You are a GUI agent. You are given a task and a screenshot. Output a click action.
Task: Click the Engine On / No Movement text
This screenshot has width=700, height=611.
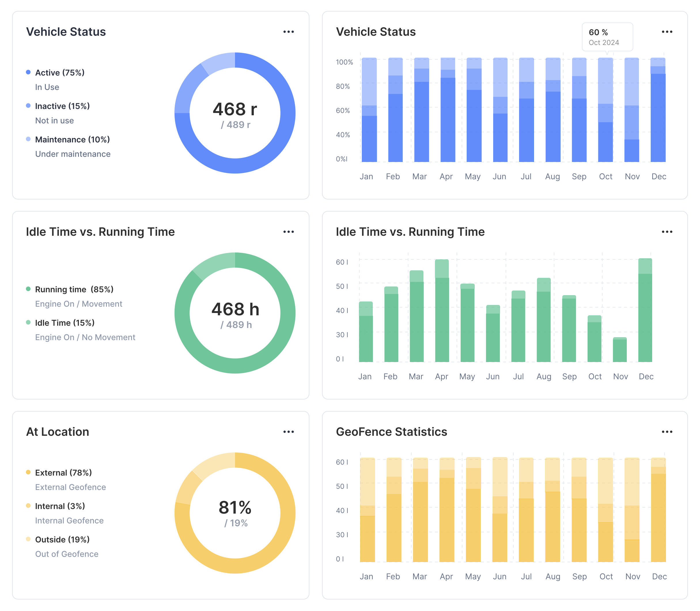click(x=85, y=337)
